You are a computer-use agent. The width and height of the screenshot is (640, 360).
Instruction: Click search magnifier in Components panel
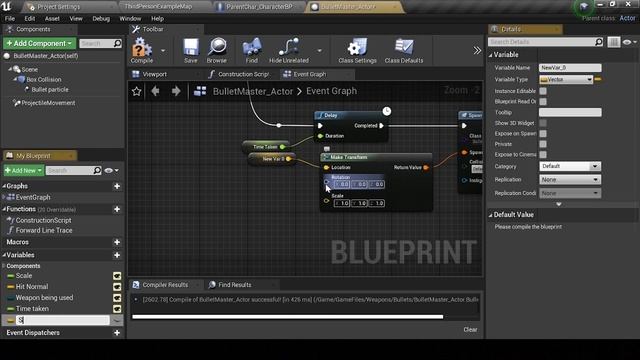click(x=117, y=43)
